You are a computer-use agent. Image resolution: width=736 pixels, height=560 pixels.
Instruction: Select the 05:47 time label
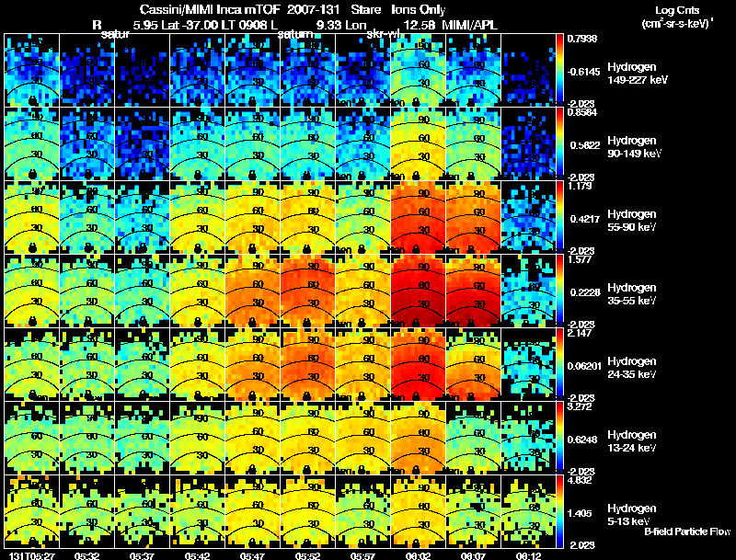(x=252, y=555)
